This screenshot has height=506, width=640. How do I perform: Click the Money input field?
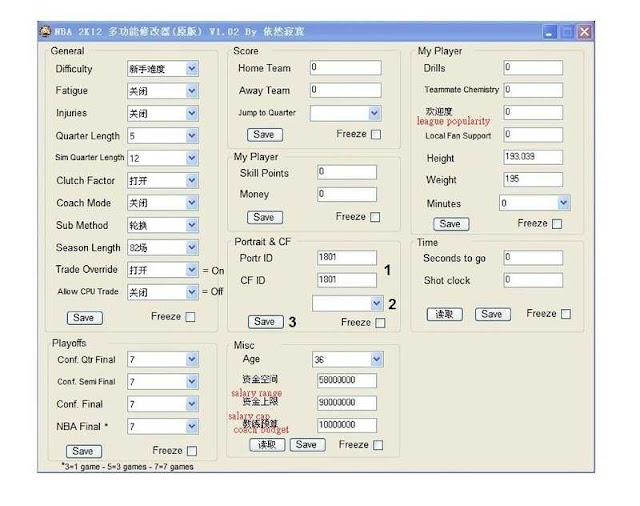[347, 194]
